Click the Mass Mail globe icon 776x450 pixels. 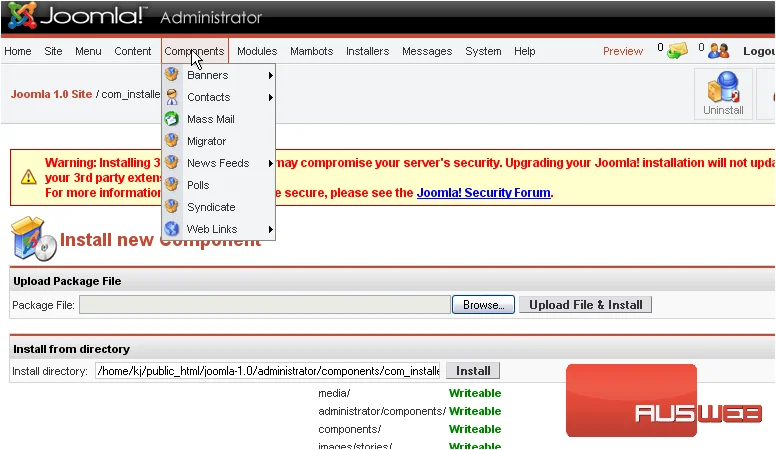[172, 119]
